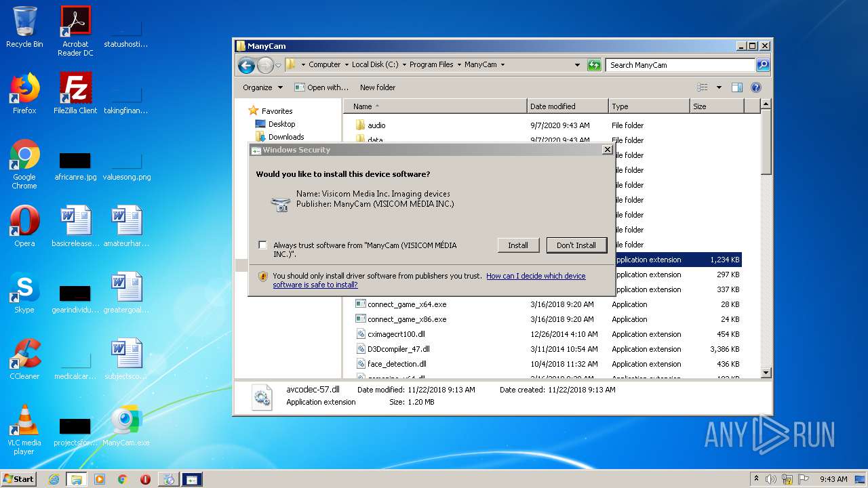This screenshot has height=488, width=868.
Task: Select connect_game_x86.exe file
Action: coord(407,319)
